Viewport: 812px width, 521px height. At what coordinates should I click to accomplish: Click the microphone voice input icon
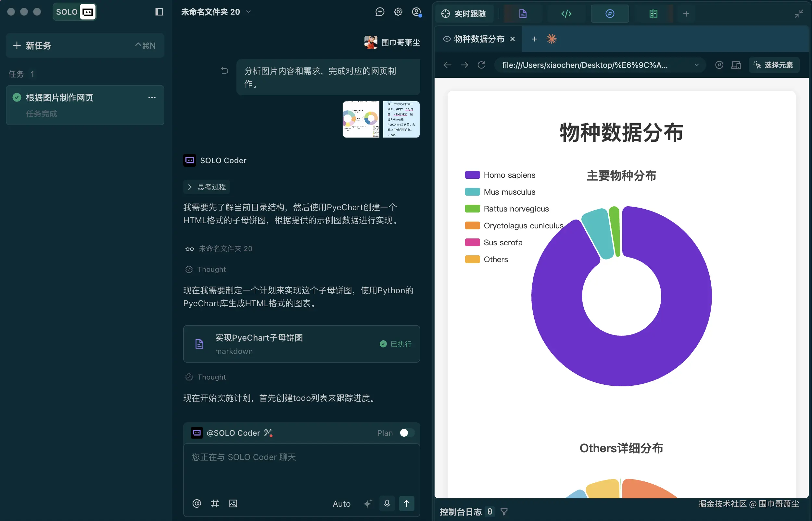[x=387, y=503]
